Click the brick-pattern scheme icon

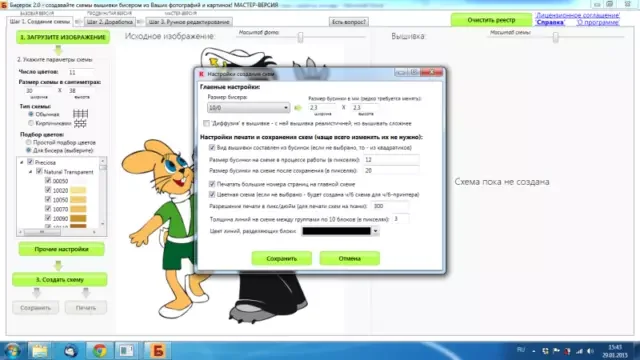pos(80,123)
